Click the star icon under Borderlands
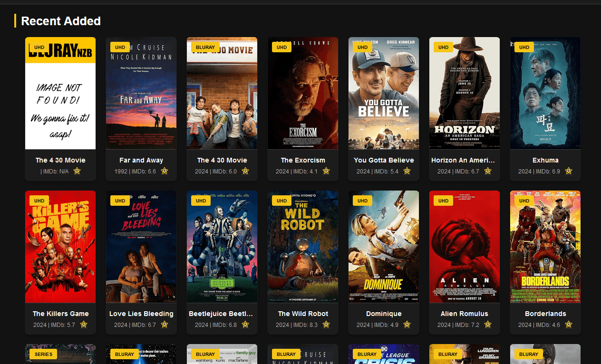The image size is (601, 364). 569,325
